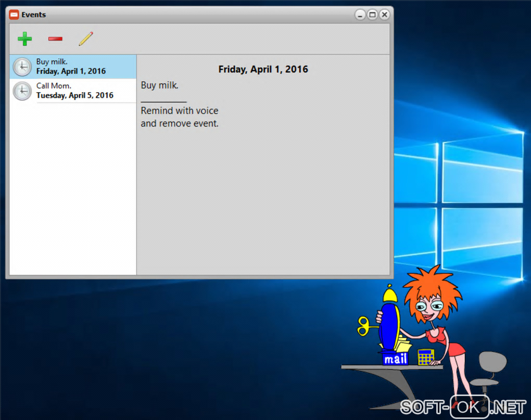The height and width of the screenshot is (420, 531).
Task: Click the detail heading Friday, April 1, 2016
Action: pos(263,69)
